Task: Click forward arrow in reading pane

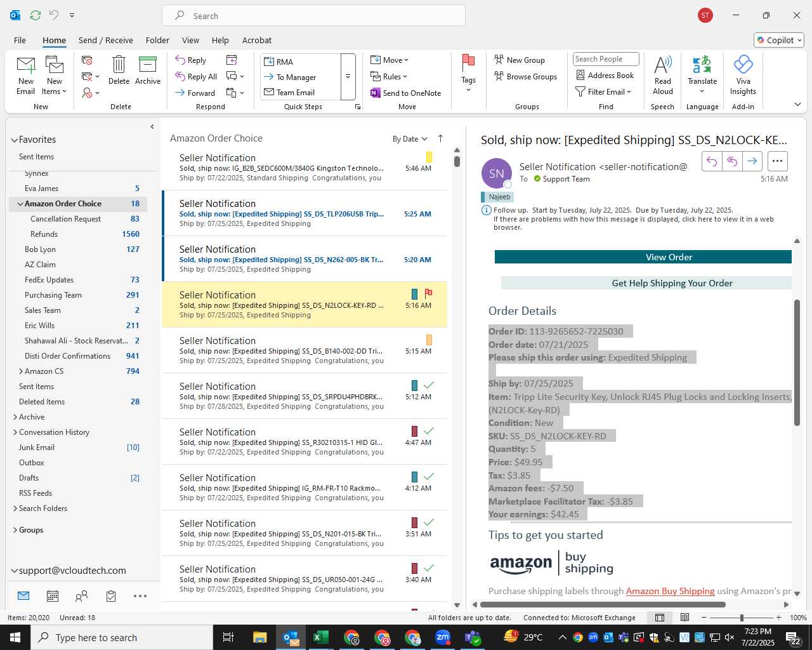Action: (752, 161)
